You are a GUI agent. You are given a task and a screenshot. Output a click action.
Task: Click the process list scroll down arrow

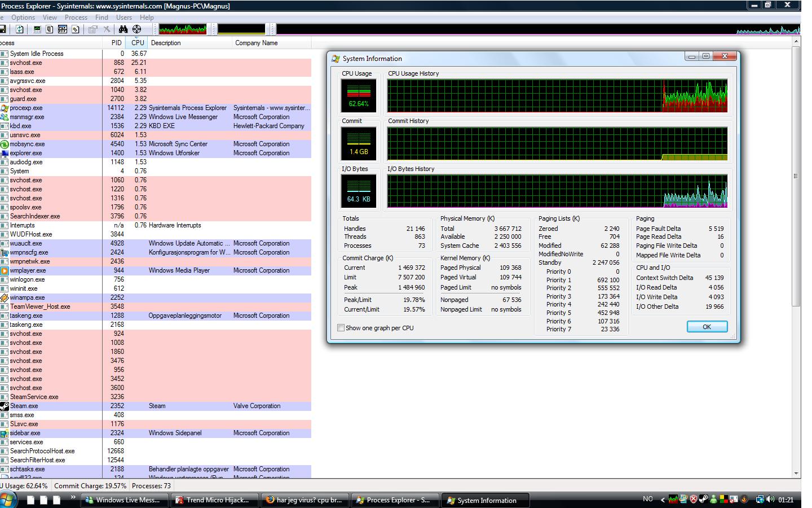click(x=796, y=474)
